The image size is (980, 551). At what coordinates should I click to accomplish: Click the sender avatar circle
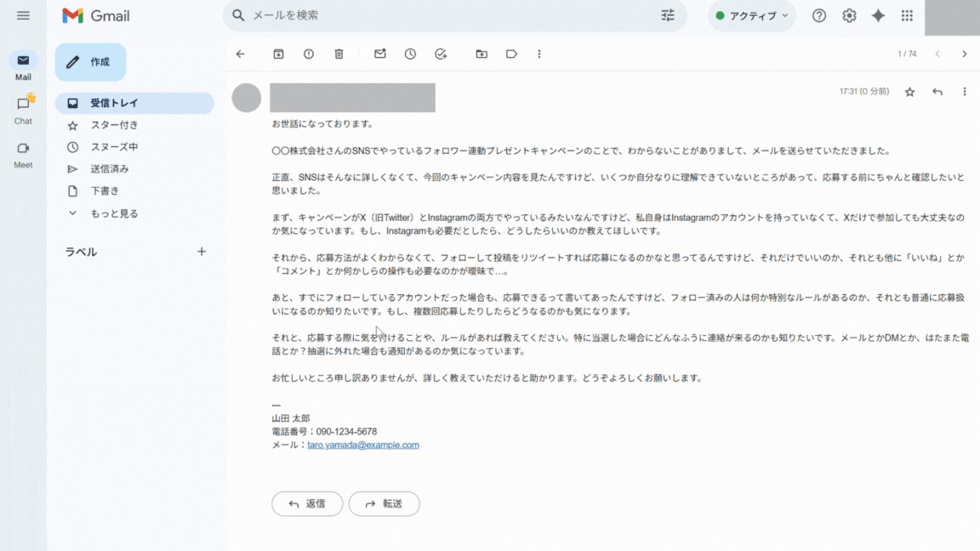point(246,98)
